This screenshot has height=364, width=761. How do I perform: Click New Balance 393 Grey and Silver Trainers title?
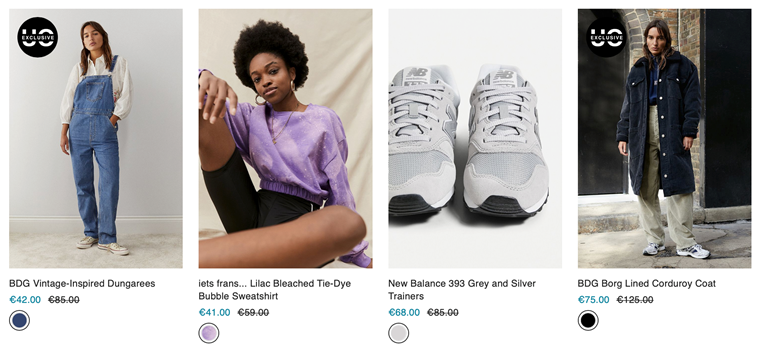pyautogui.click(x=462, y=290)
